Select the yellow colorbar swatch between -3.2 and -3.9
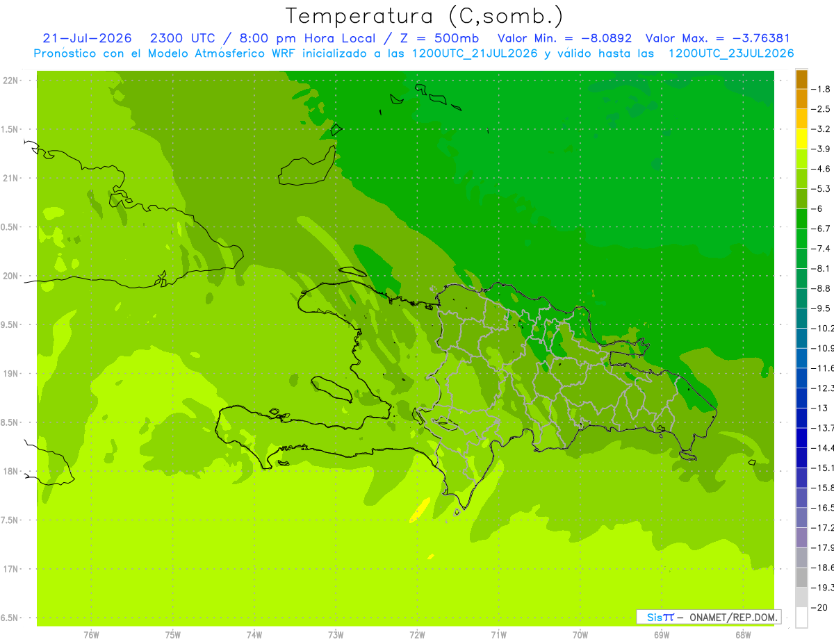This screenshot has height=644, width=834. [x=801, y=139]
